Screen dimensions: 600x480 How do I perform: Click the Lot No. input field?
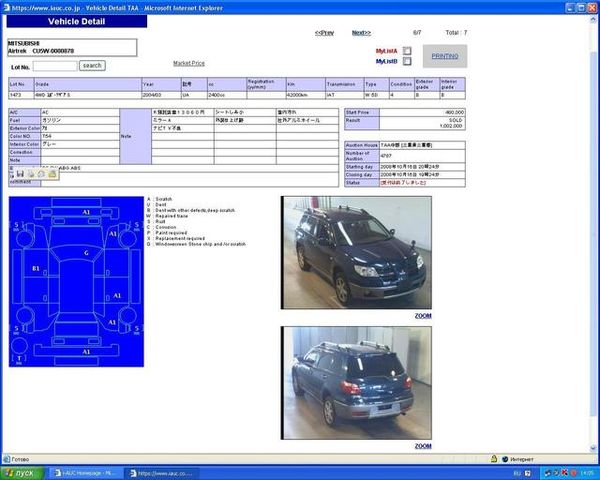55,66
